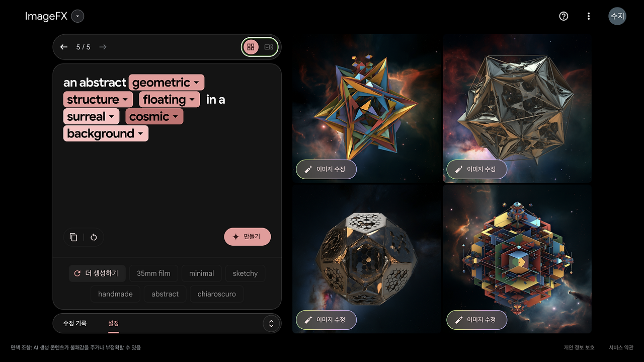Click the user profile avatar 수지
Viewport: 644px width, 362px height.
617,16
